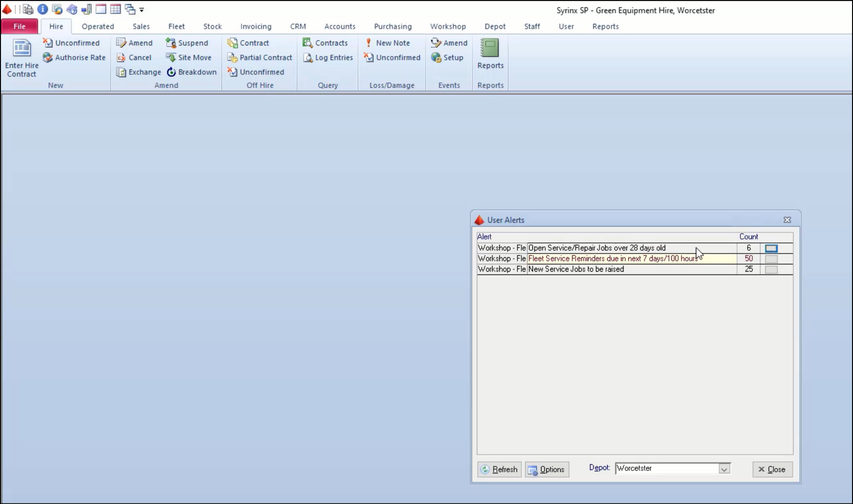
Task: Click the Authorise Rate icon
Action: pos(48,57)
